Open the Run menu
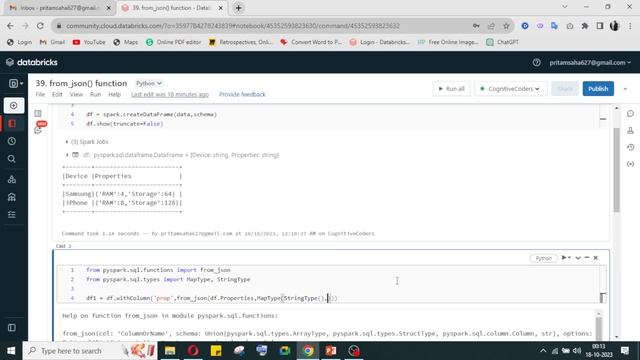The image size is (640, 360). tap(96, 94)
